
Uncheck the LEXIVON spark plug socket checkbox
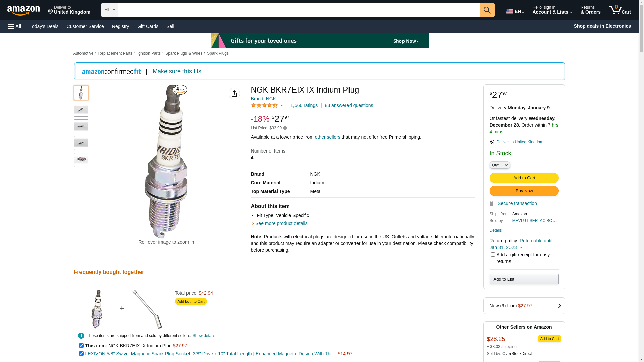(81, 353)
